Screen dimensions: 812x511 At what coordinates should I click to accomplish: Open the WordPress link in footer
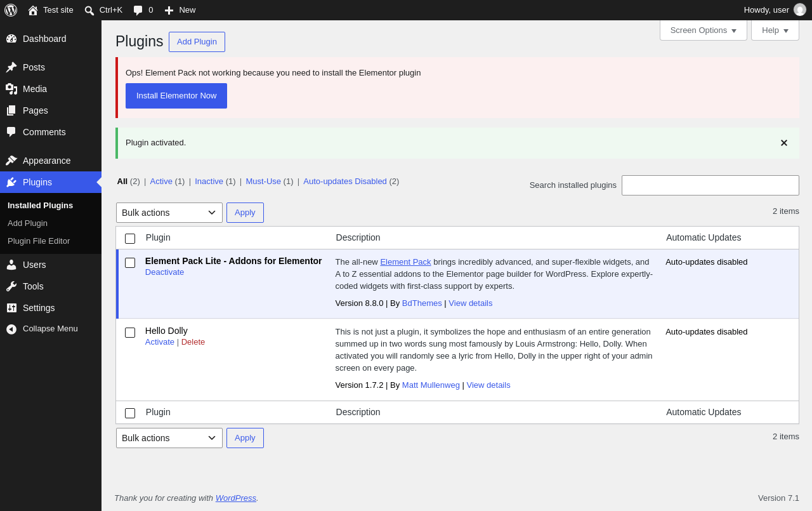tap(236, 498)
